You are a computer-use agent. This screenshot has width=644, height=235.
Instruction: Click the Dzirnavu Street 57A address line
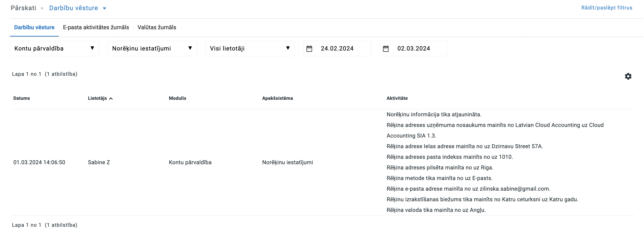point(464,146)
